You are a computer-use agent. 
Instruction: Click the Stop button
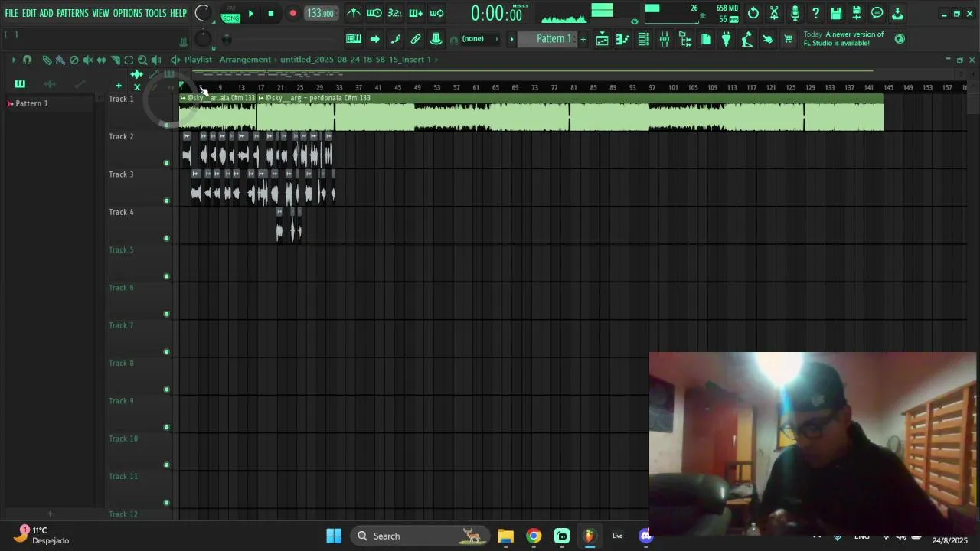click(271, 13)
